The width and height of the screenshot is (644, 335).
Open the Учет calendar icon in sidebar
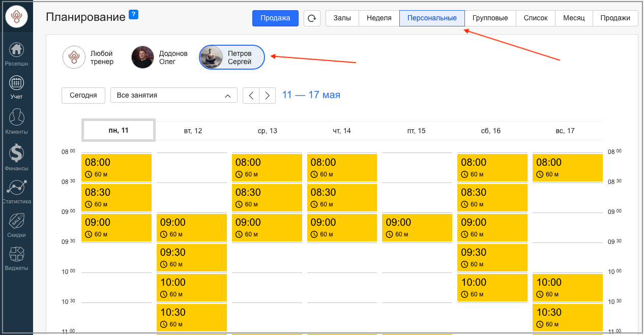click(x=17, y=83)
